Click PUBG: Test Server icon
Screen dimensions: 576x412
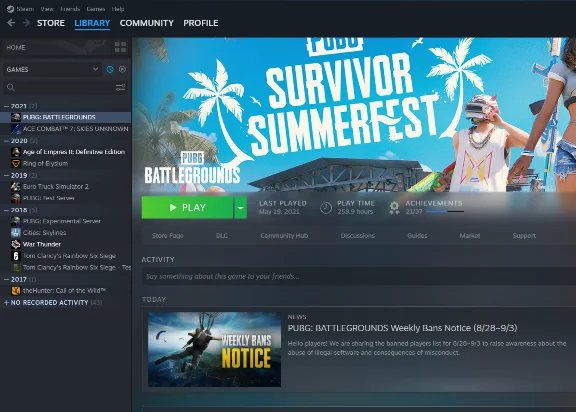pos(16,198)
